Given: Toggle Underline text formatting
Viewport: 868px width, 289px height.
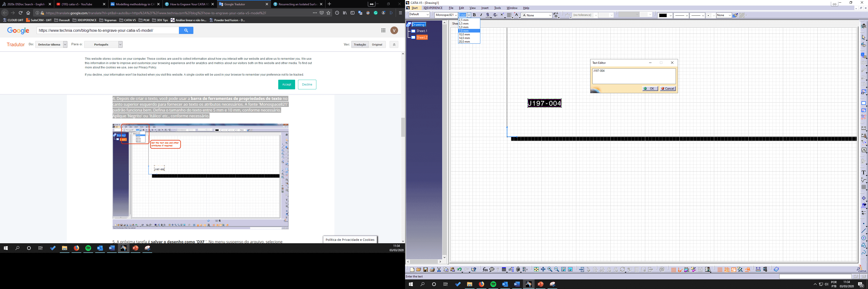Looking at the screenshot, I should (488, 15).
